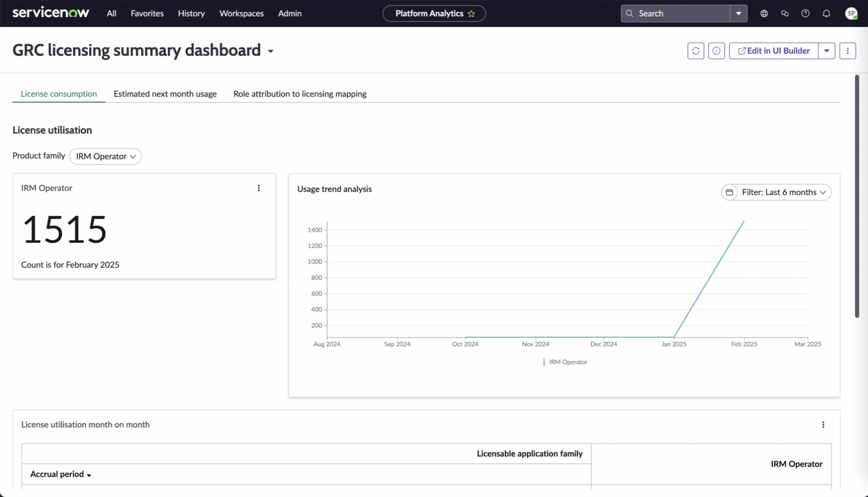The height and width of the screenshot is (497, 868).
Task: Click the Mar 2025 axis label
Action: pos(808,344)
